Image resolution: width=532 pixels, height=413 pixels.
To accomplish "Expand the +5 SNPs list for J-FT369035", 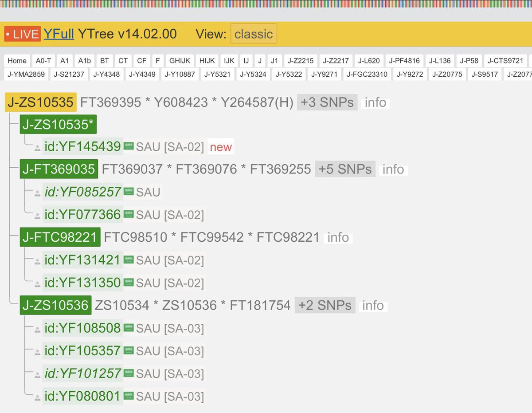I will click(345, 169).
